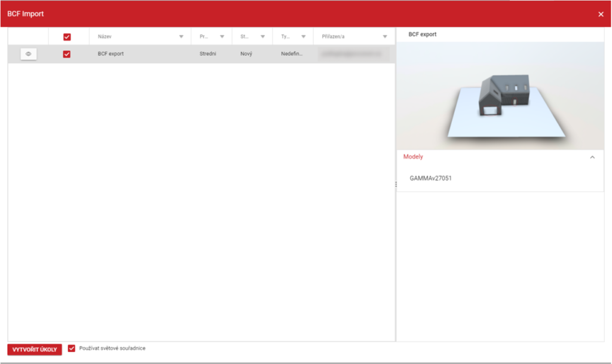This screenshot has height=364, width=612.
Task: Open the priority (Pr...) column filter arrow
Action: point(222,37)
